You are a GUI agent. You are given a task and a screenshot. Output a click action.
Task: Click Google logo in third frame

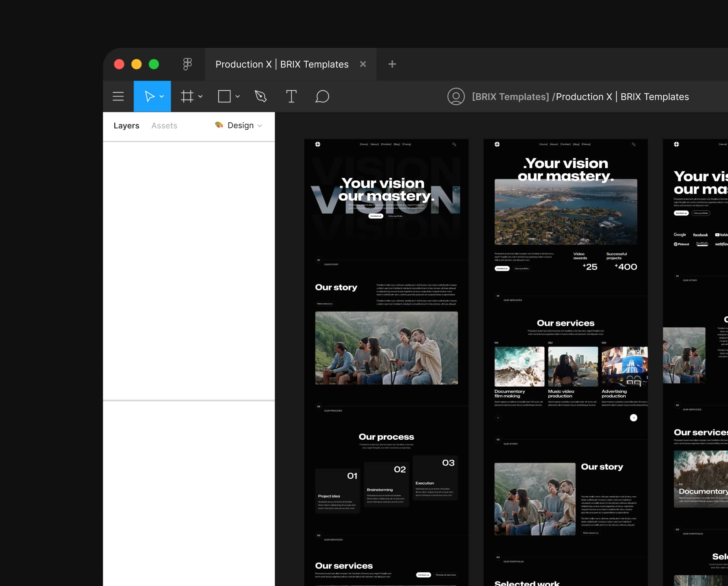point(680,235)
